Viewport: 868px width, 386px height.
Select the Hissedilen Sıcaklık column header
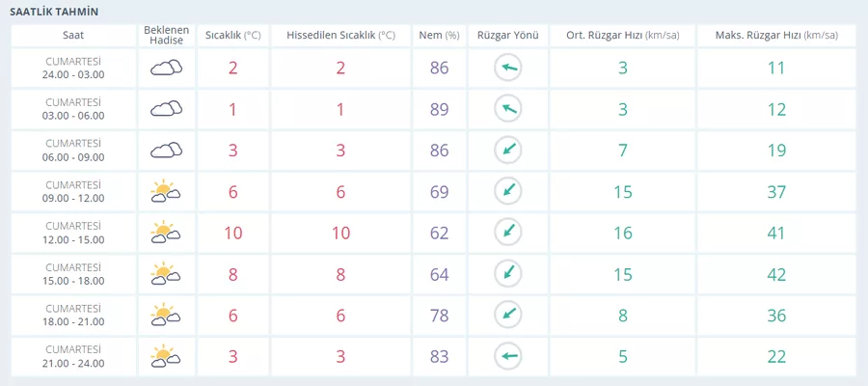tap(340, 36)
